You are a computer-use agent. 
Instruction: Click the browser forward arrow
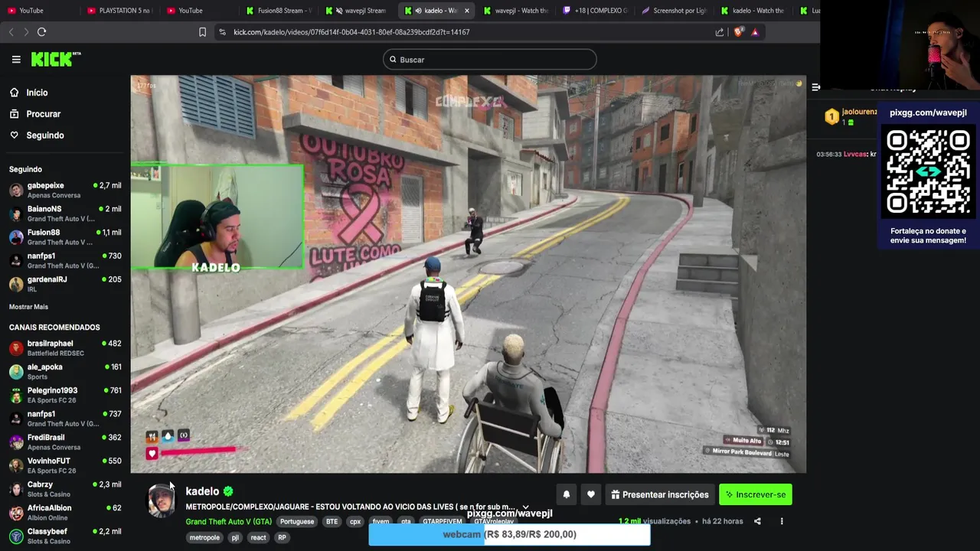click(x=26, y=32)
